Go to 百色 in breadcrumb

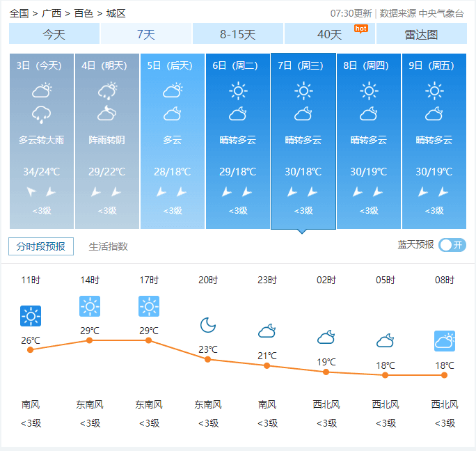(x=84, y=13)
